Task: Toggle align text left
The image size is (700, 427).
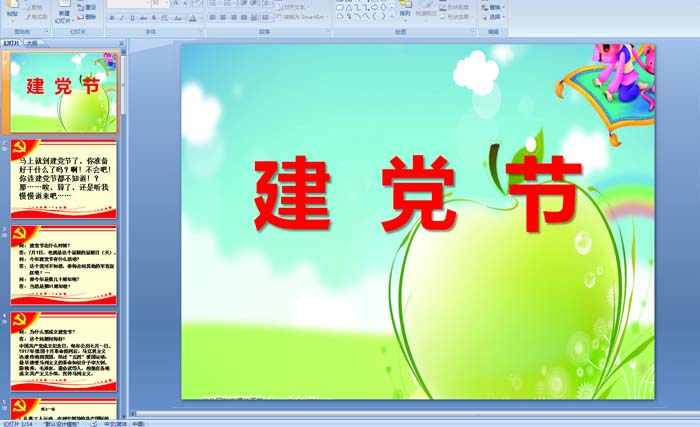Action: (212, 17)
